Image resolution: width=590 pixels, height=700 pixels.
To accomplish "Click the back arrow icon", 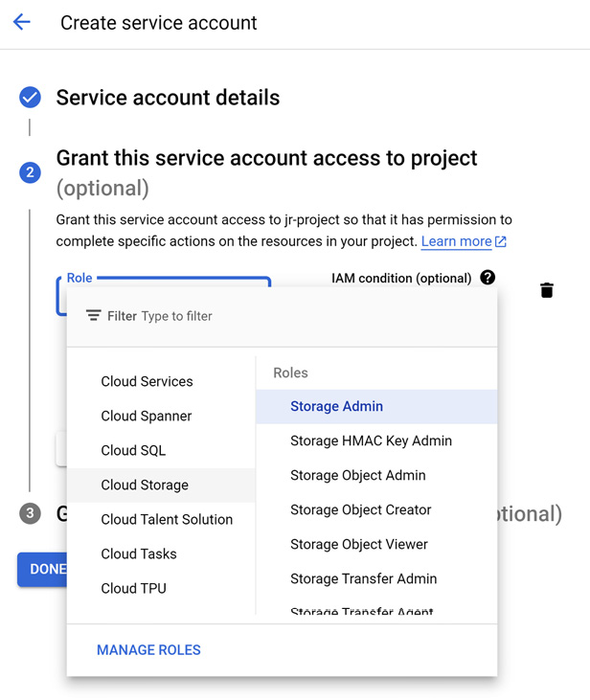I will pos(22,23).
